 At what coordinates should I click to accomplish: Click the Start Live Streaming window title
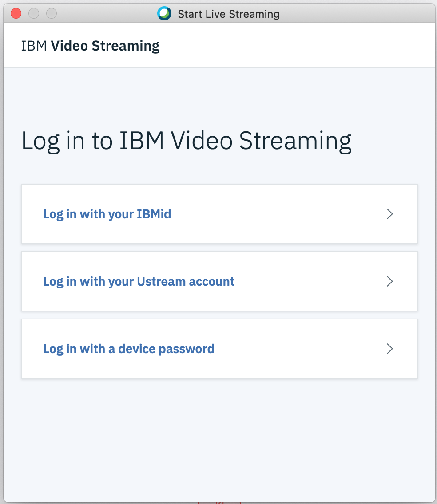(x=228, y=14)
